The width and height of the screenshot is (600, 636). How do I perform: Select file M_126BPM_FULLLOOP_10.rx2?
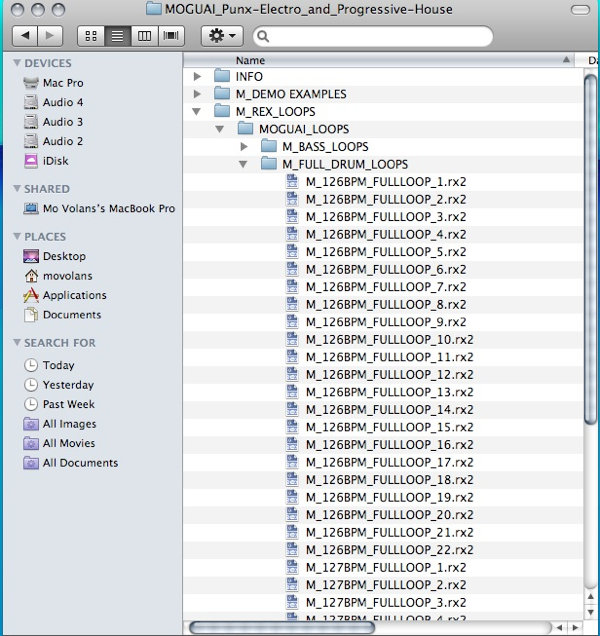coord(389,339)
